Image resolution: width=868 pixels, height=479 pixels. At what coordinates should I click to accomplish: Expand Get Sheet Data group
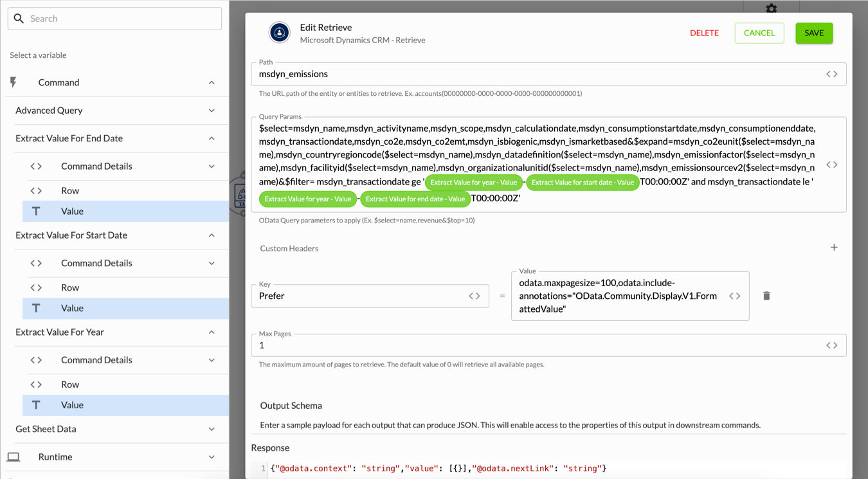pos(212,429)
